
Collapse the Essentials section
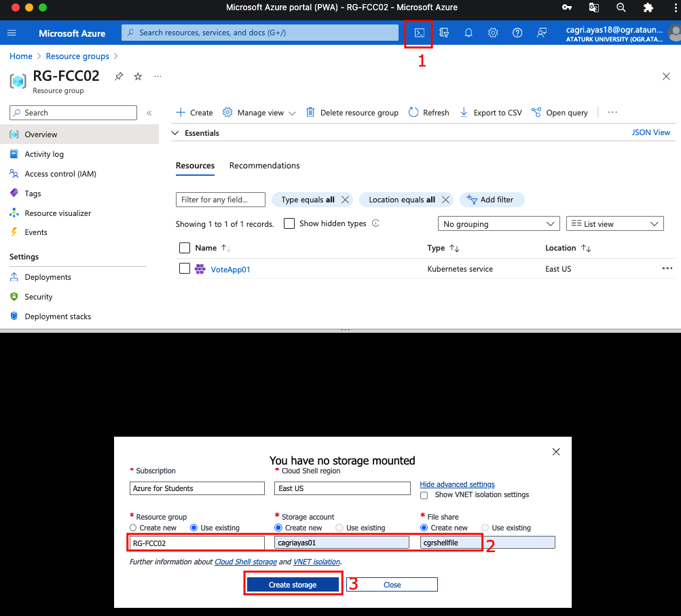(175, 133)
